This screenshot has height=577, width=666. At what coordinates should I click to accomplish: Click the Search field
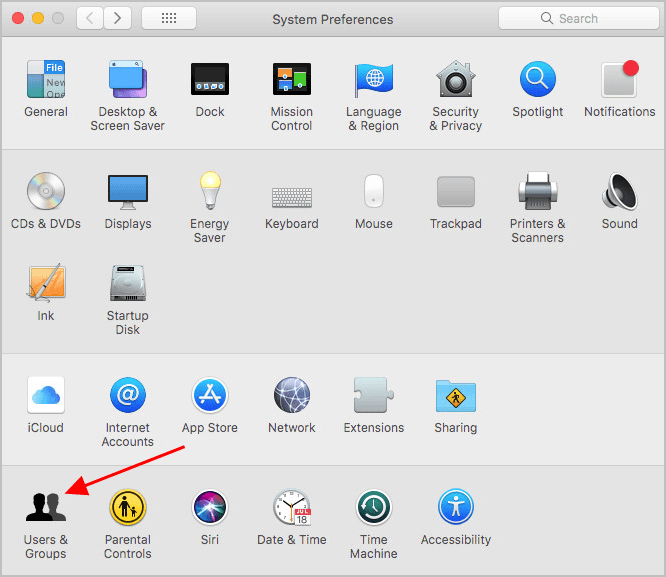pyautogui.click(x=579, y=18)
